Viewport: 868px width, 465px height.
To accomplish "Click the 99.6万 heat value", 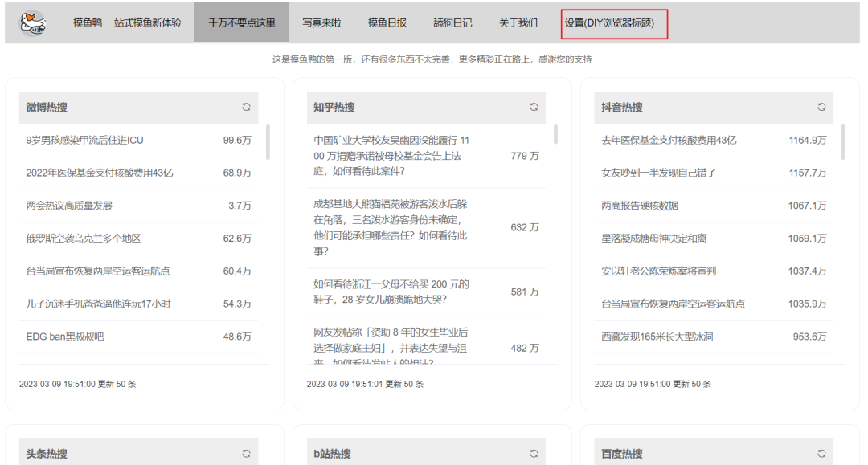I will click(237, 141).
